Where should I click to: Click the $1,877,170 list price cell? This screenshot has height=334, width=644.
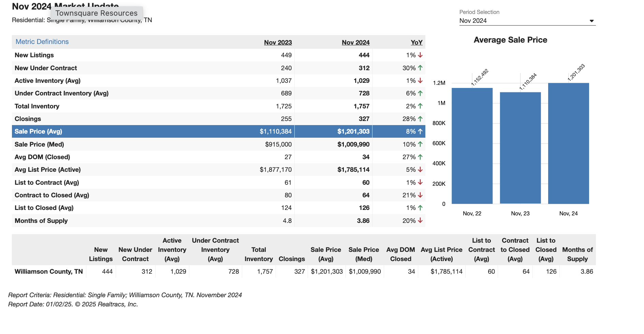pos(276,170)
